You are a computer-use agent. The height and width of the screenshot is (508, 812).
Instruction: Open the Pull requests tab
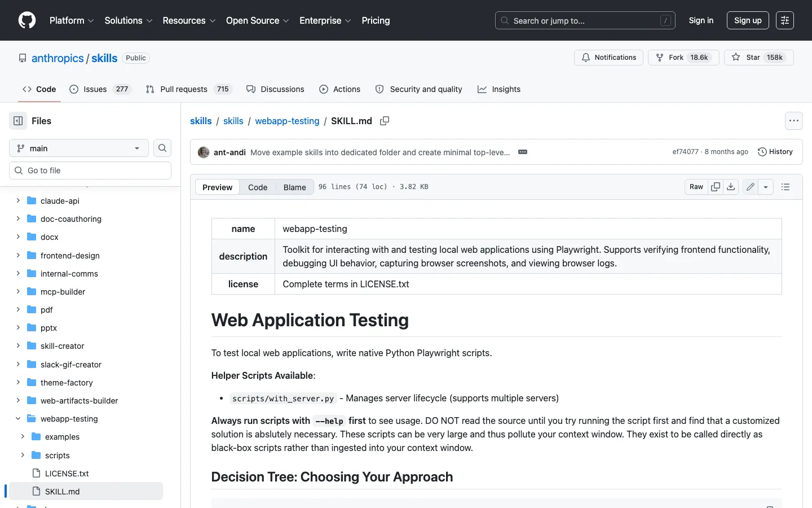point(188,89)
